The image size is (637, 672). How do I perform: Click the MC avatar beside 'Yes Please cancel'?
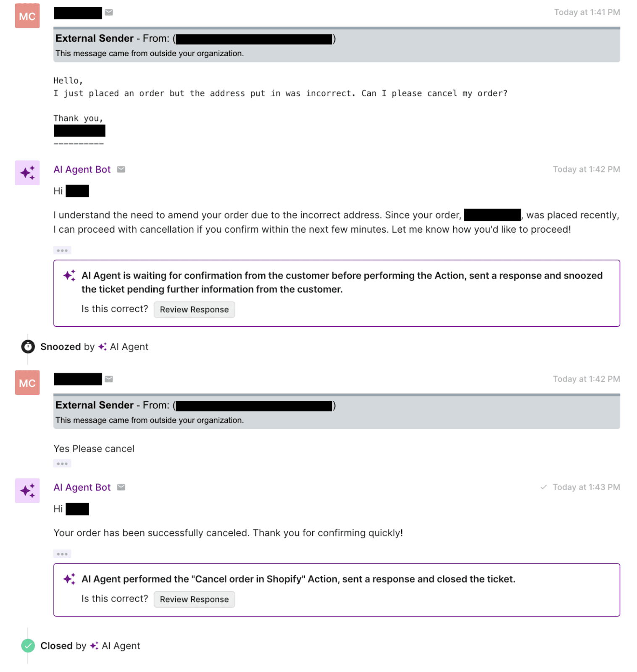pyautogui.click(x=27, y=382)
